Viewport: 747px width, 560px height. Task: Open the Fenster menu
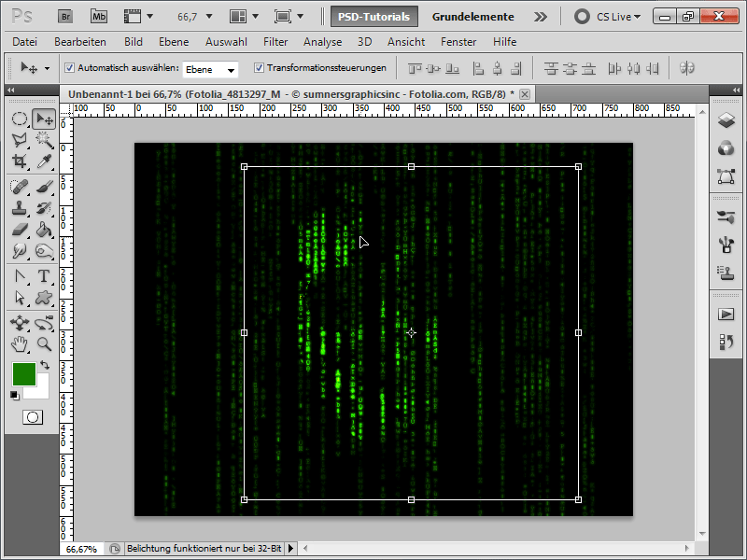click(x=458, y=42)
